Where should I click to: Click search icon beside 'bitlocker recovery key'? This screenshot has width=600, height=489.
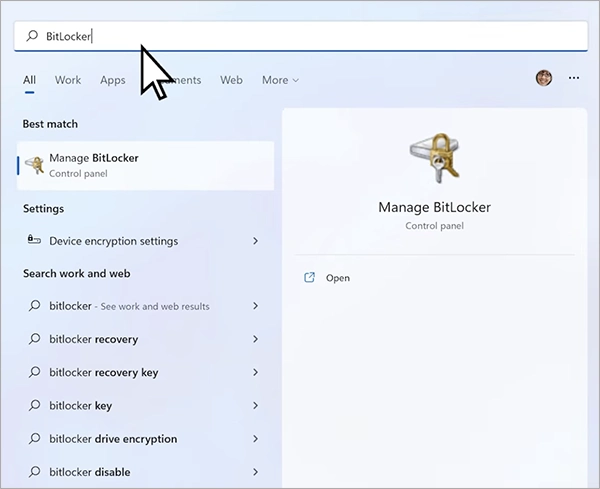click(x=34, y=372)
